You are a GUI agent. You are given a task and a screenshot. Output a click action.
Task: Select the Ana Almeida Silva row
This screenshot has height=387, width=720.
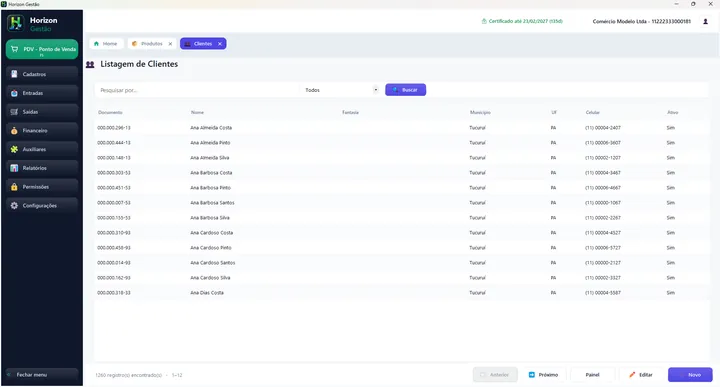[x=401, y=158]
